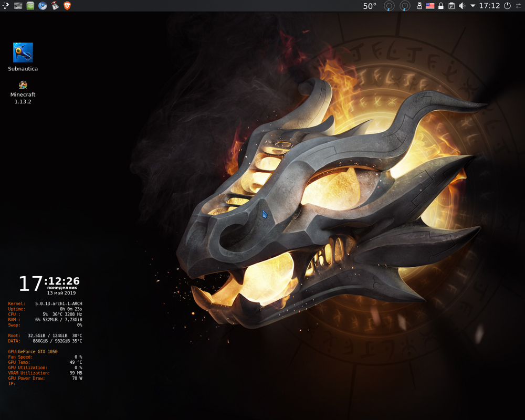Launch the terminal from the panel
Viewport: 525px width, 420px height.
click(x=18, y=6)
